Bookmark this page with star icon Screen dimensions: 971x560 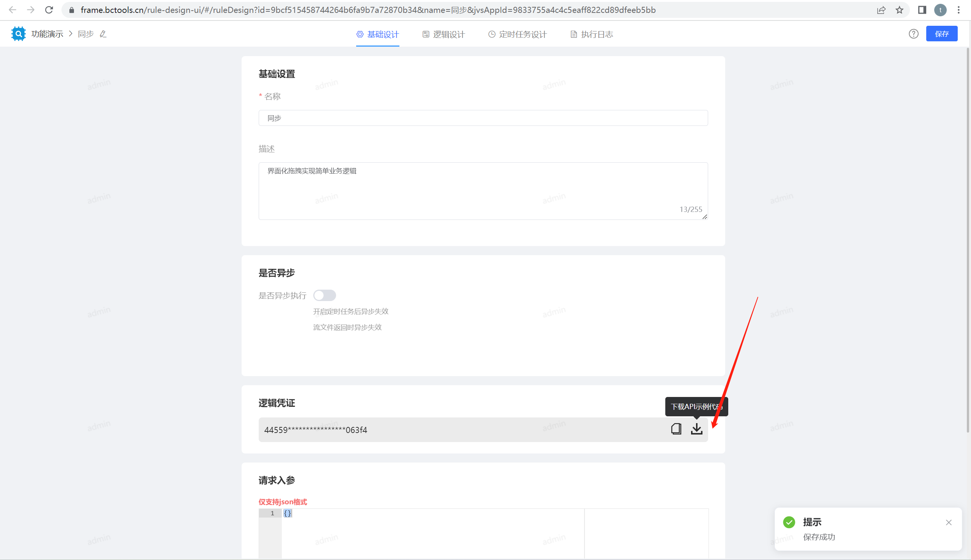click(x=899, y=10)
